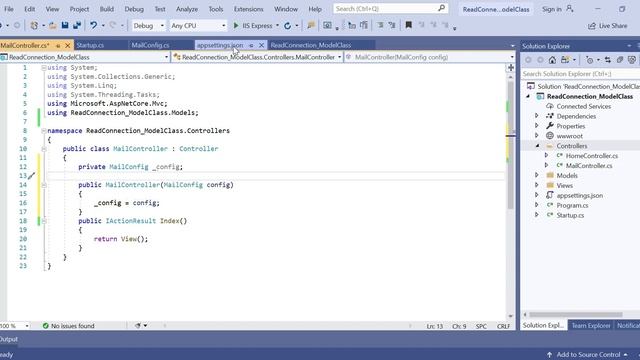Collapse the using directives outline at line 1
The width and height of the screenshot is (640, 360).
pyautogui.click(x=44, y=68)
